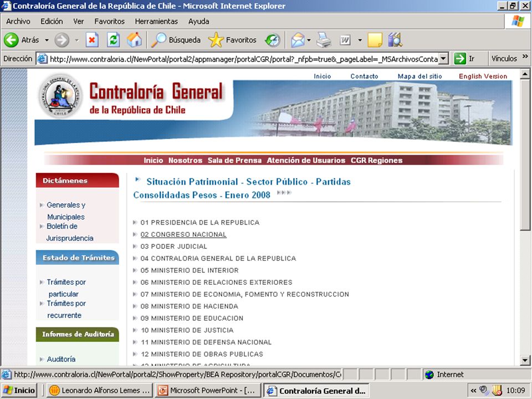Screen dimensions: 532x399
Task: Expand hidden system tray icons chevron
Action: [x=474, y=391]
